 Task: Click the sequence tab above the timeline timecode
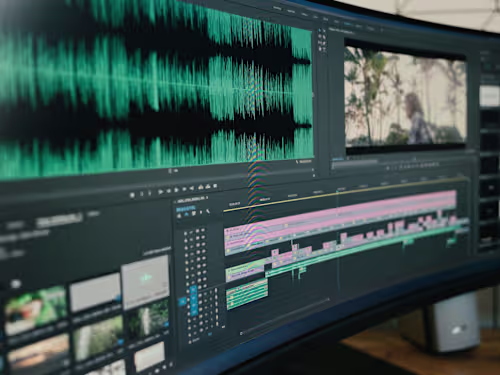[192, 200]
